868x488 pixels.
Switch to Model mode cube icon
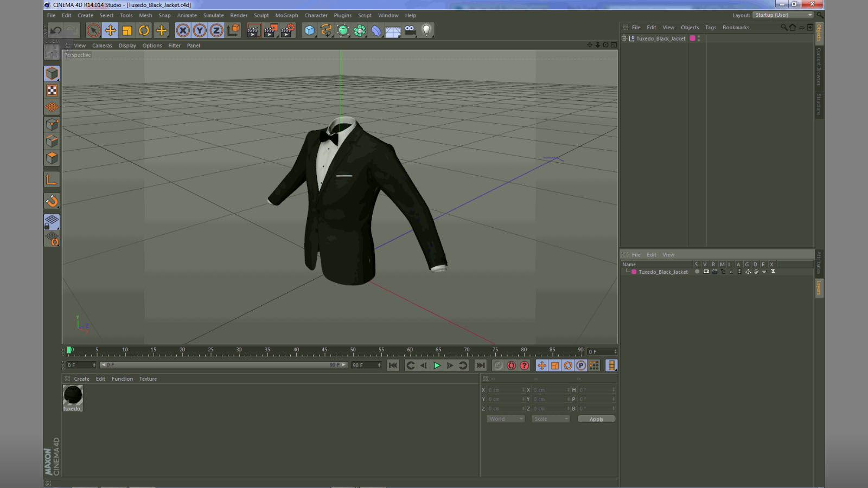click(x=52, y=73)
